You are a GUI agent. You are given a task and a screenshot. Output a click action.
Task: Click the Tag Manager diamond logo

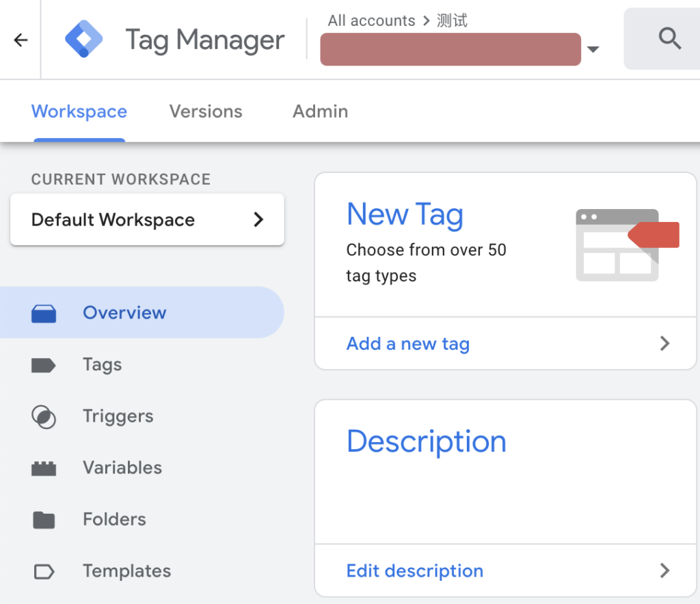(83, 39)
